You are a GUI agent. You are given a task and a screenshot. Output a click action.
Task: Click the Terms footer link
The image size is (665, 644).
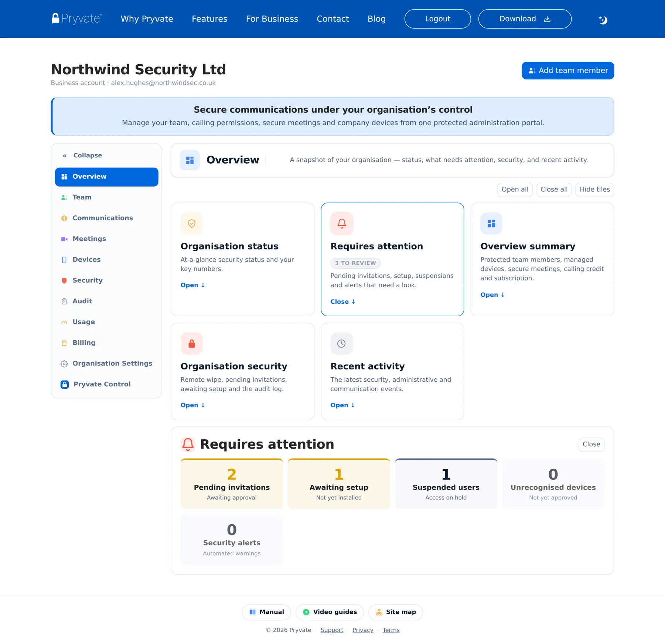tap(391, 630)
